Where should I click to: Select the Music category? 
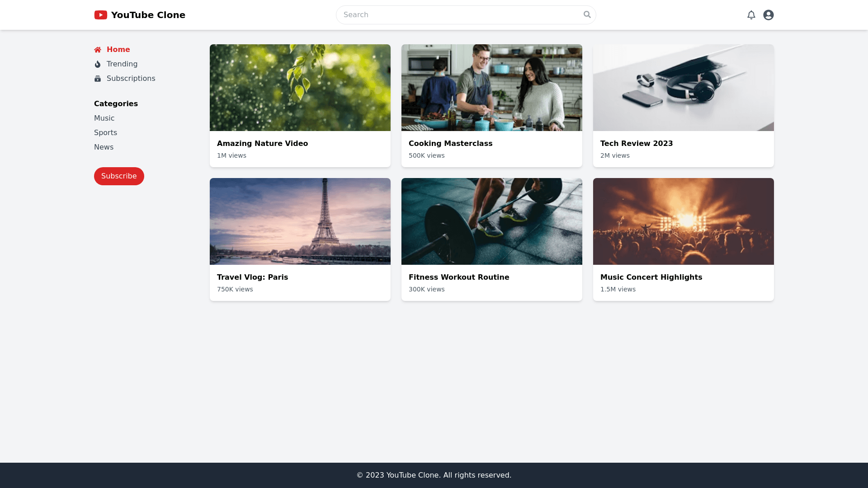pos(104,118)
